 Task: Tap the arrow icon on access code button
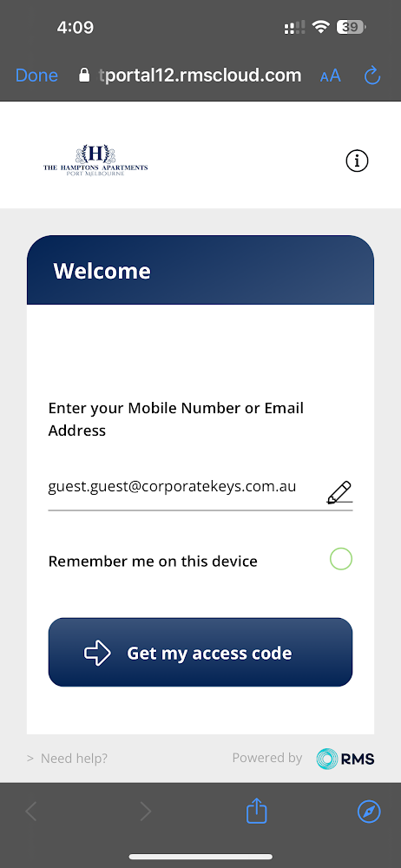click(97, 654)
